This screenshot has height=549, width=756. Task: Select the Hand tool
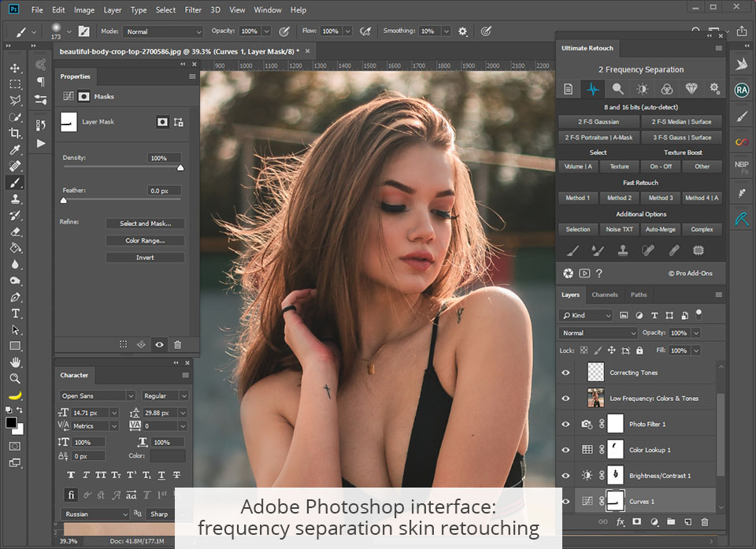15,362
